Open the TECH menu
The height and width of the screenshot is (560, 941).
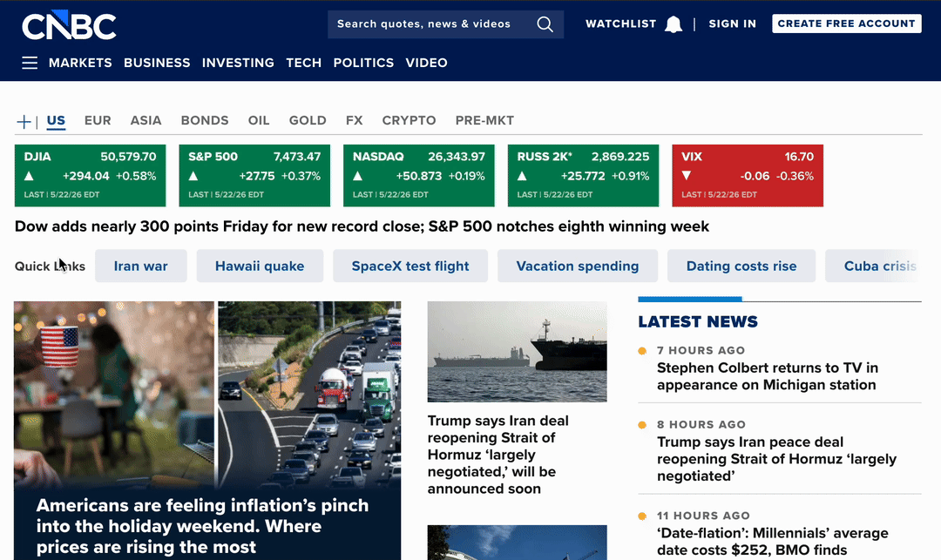tap(304, 63)
